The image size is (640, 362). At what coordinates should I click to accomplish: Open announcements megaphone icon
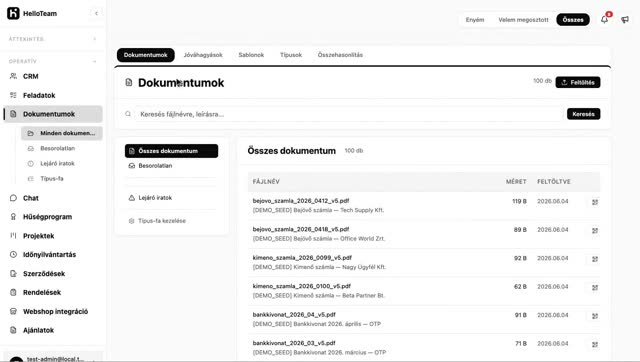[x=625, y=19]
